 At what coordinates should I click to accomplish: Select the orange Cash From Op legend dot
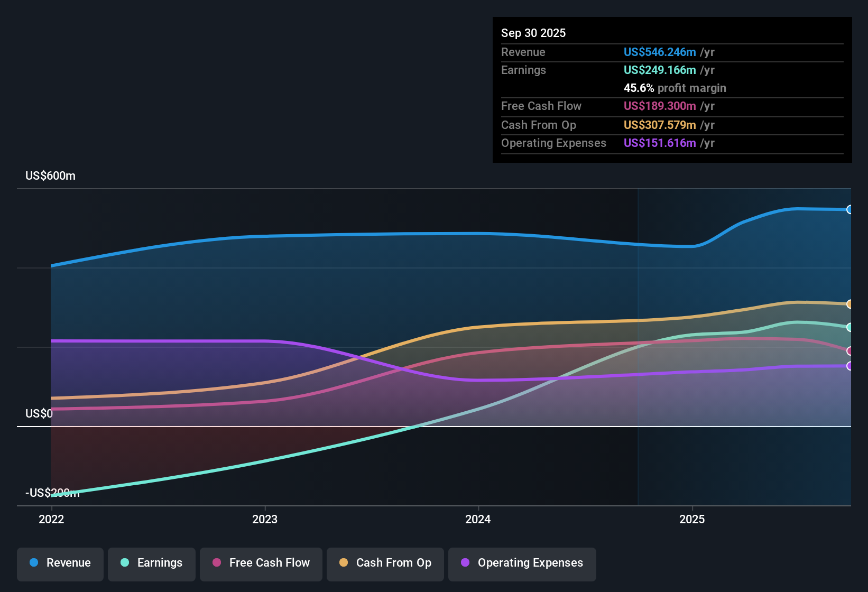click(344, 563)
